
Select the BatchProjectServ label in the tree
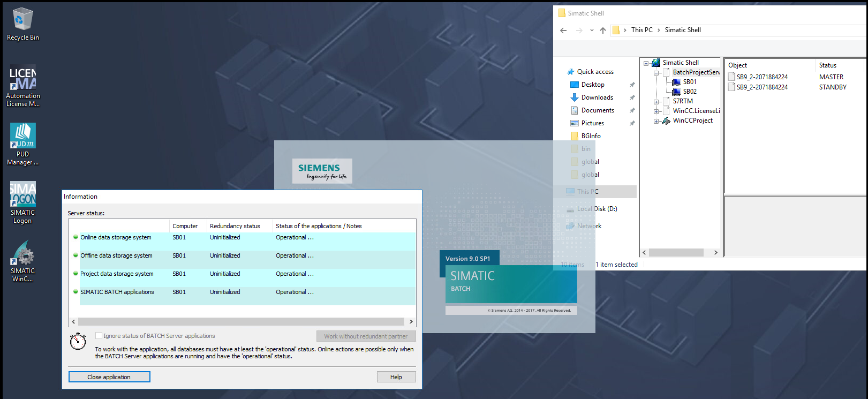(x=697, y=72)
